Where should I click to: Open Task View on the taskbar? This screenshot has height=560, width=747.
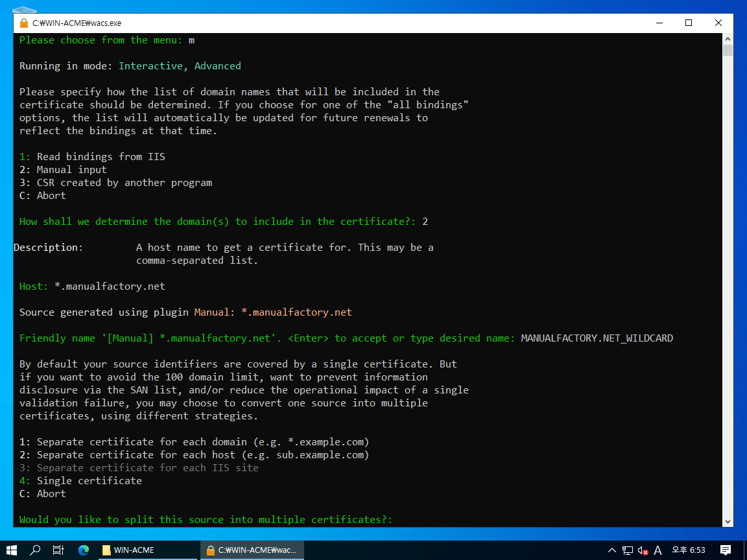(x=58, y=550)
